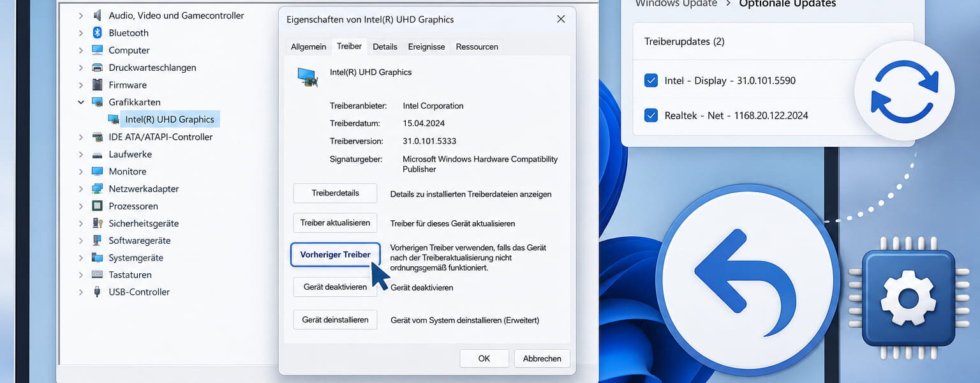Expand Audio, Video und Gamecontroller node
The height and width of the screenshot is (383, 980).
(81, 15)
